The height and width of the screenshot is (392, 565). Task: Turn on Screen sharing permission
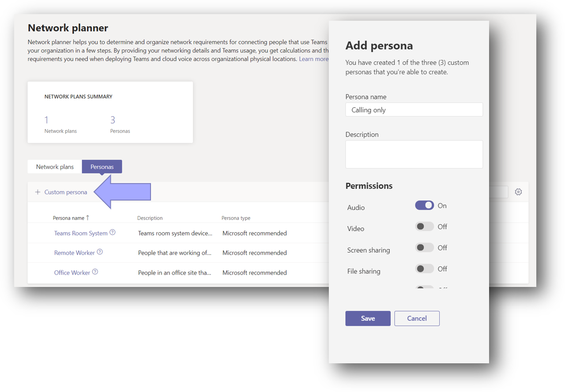(x=424, y=247)
